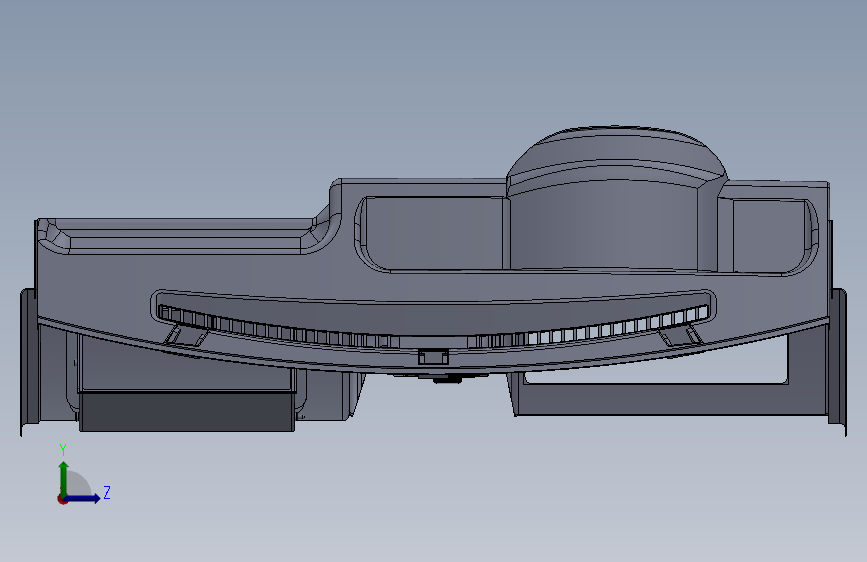Click the red X axis dot at triad origin
This screenshot has height=562, width=867.
(62, 499)
